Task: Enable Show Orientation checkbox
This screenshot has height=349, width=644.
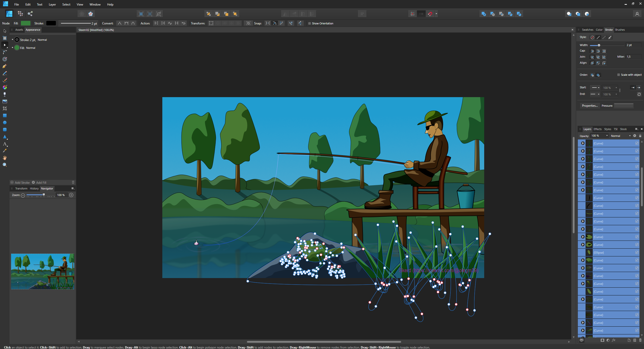Action: pos(310,23)
